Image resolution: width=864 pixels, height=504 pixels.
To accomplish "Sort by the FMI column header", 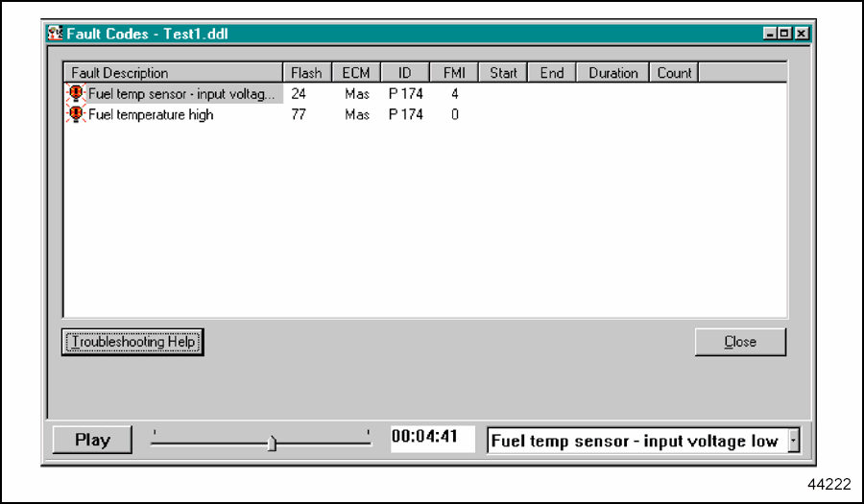I will pos(454,73).
